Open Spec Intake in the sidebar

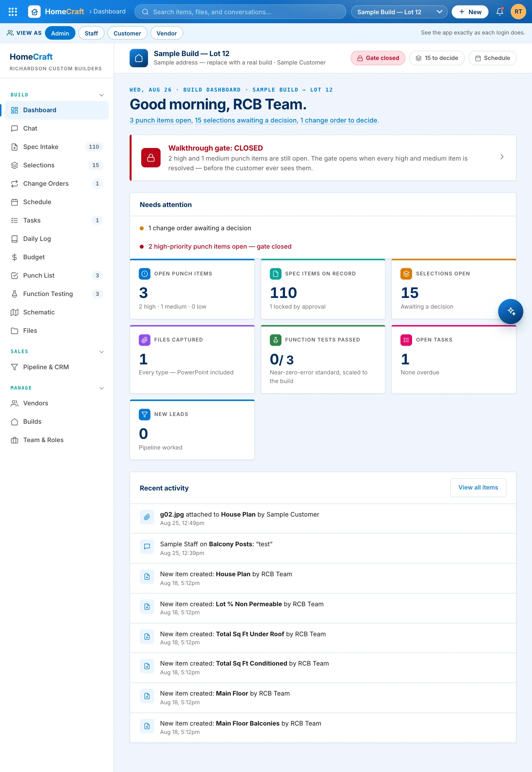(57, 147)
